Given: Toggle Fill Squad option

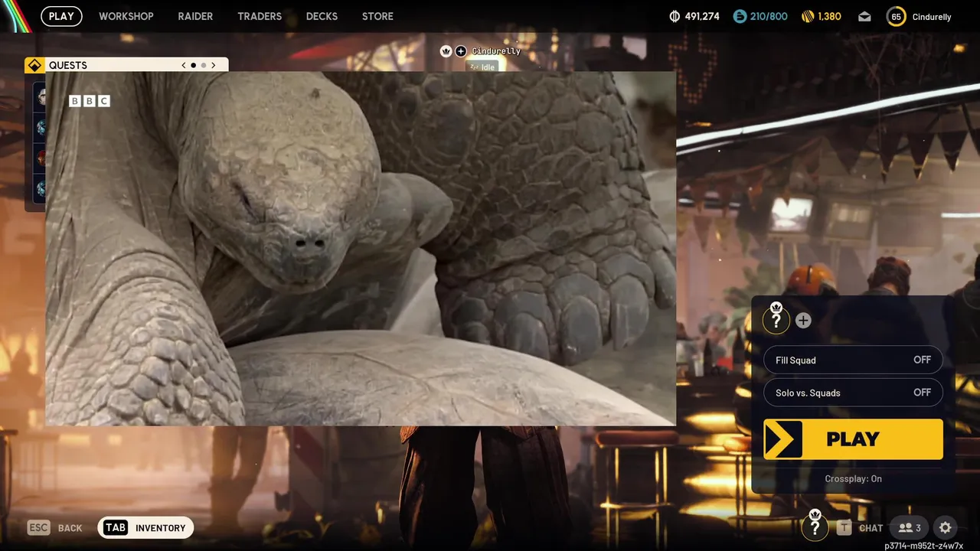Looking at the screenshot, I should pos(853,360).
